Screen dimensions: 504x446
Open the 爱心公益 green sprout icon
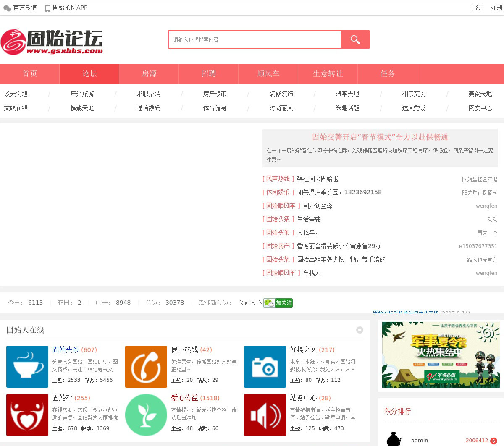tap(146, 415)
